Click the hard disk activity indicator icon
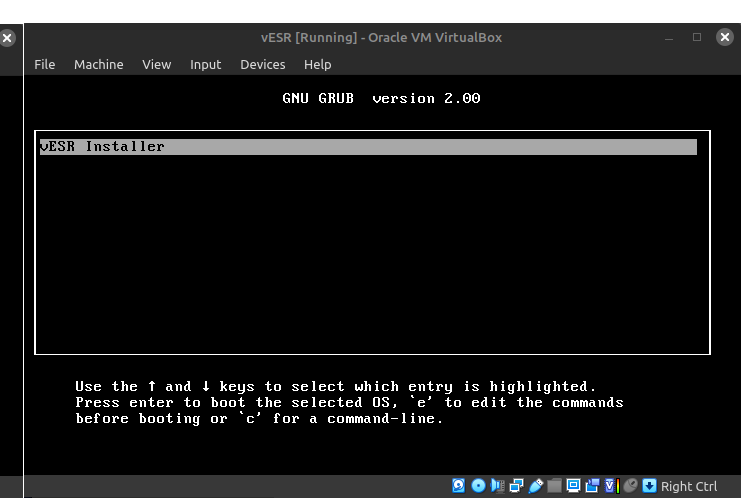 [459, 486]
